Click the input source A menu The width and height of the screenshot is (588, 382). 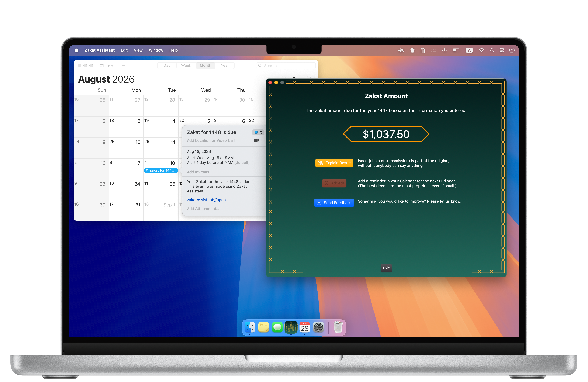point(469,50)
